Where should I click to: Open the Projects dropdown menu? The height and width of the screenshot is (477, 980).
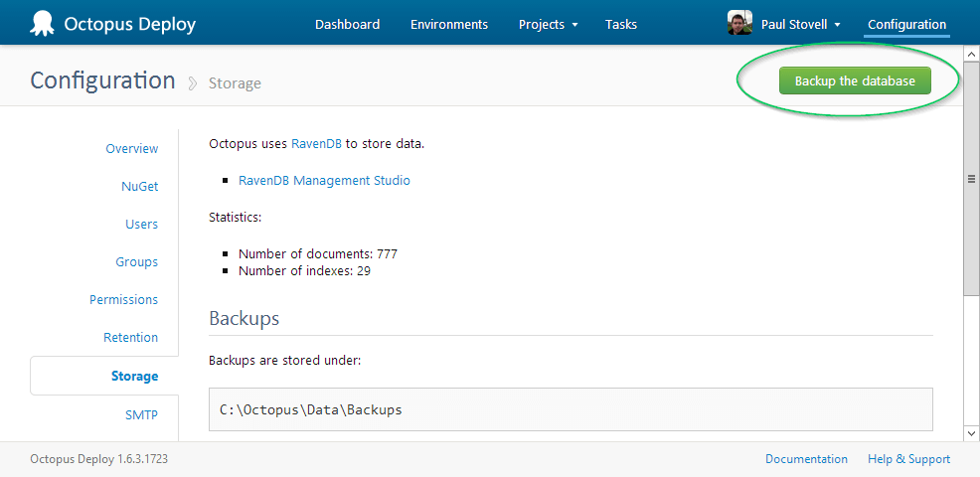click(x=548, y=24)
